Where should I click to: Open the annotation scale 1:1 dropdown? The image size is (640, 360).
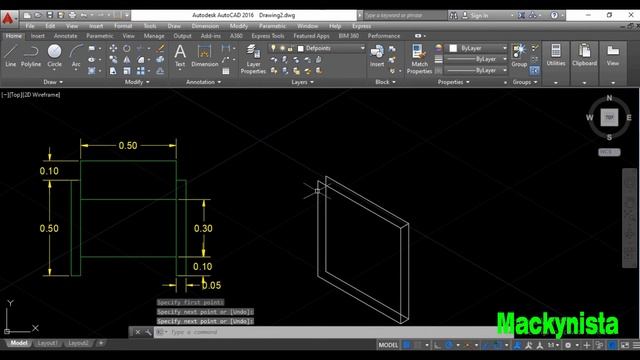553,345
